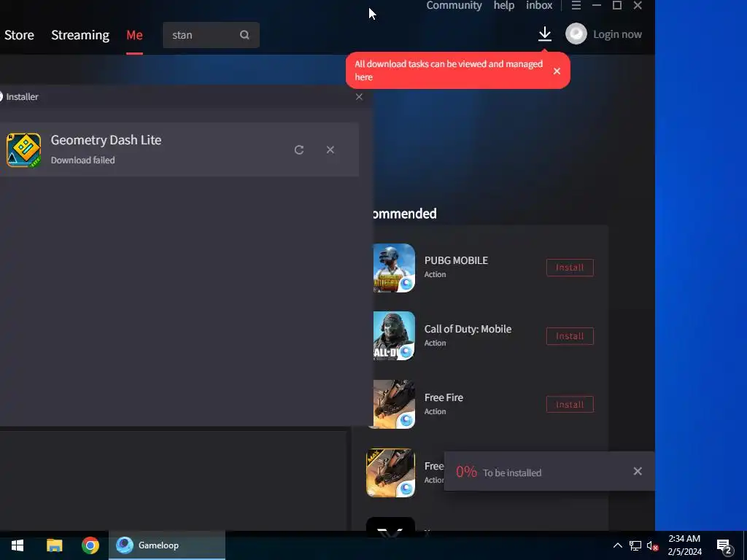Install Call of Duty: Mobile
This screenshot has width=747, height=560.
pos(570,336)
